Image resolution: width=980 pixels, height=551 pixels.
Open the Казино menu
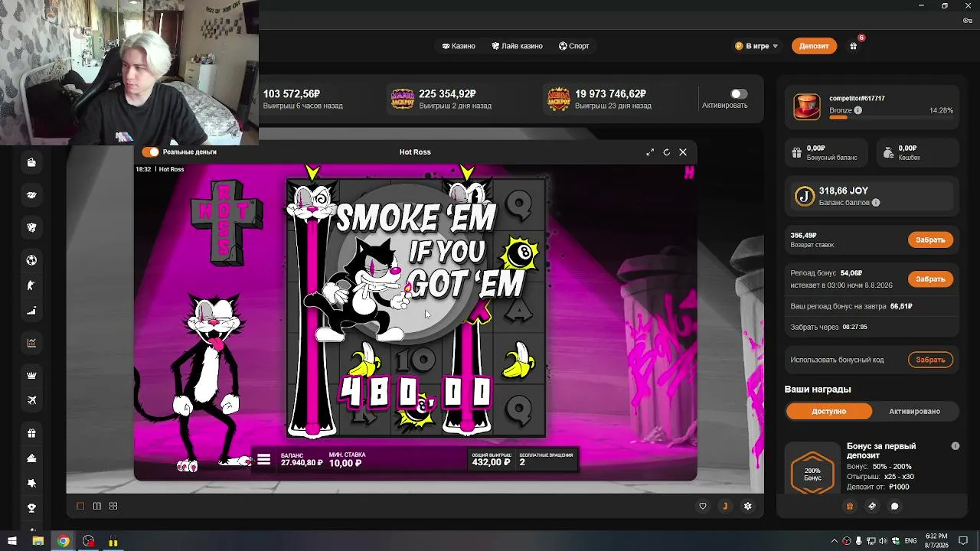[459, 46]
